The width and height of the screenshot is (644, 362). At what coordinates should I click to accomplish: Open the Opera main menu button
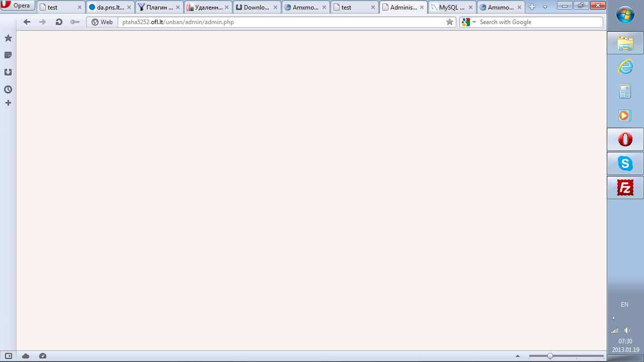(18, 6)
